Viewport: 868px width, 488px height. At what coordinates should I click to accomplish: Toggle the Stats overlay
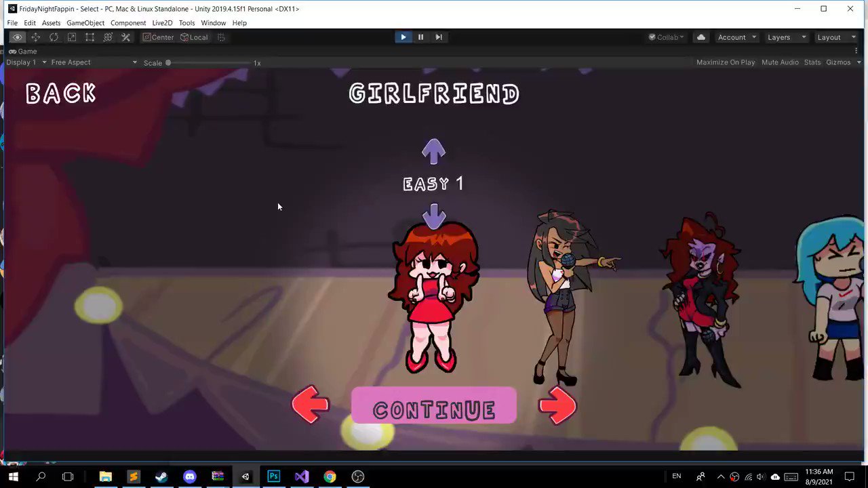(x=812, y=62)
